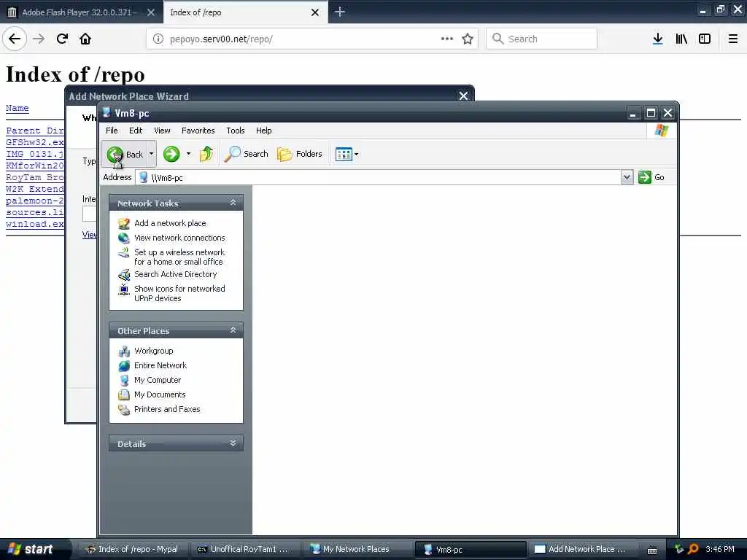Open browser Library icon

pyautogui.click(x=681, y=39)
